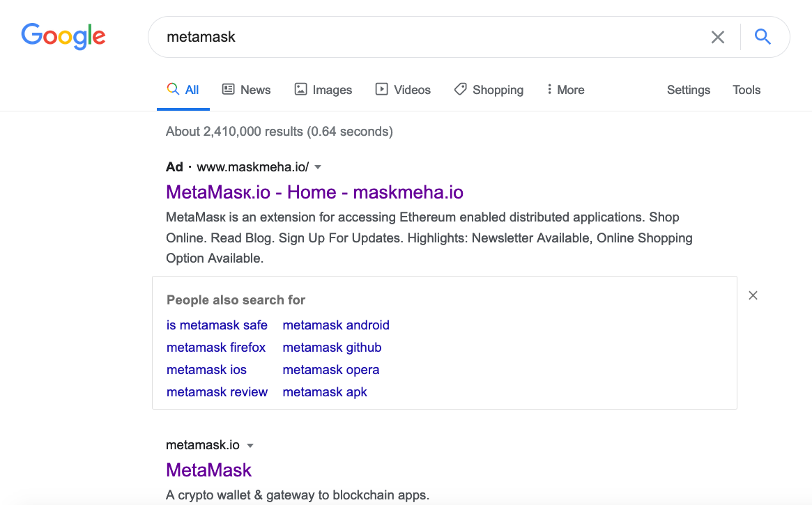Clear the search box text
This screenshot has height=505, width=812.
coord(717,37)
